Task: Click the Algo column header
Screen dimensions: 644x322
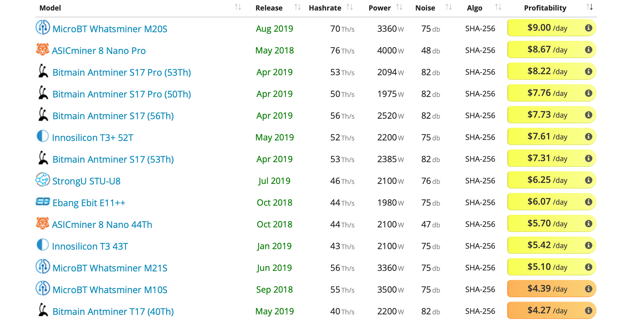Action: 475,8
